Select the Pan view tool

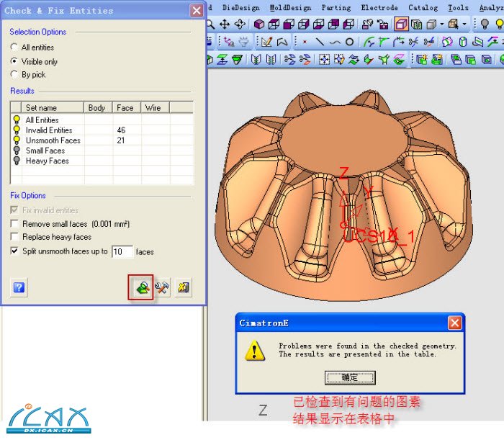click(225, 24)
